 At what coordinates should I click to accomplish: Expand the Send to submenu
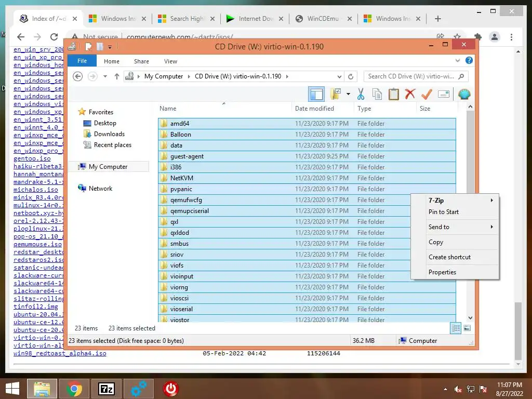pyautogui.click(x=491, y=227)
